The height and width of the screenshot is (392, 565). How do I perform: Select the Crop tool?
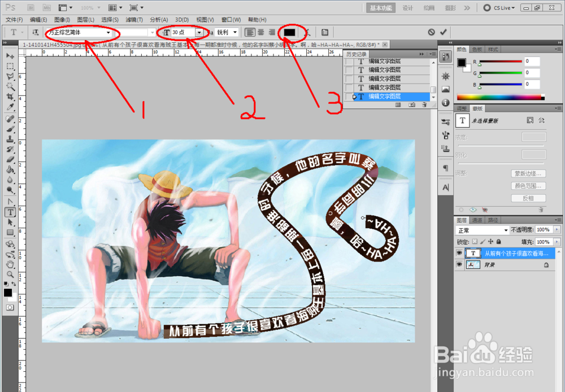click(x=10, y=97)
